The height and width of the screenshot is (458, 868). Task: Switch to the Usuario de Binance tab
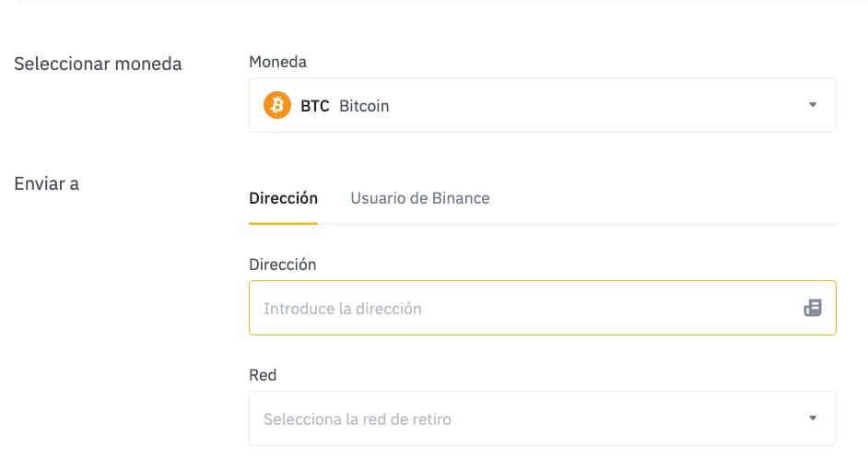(419, 198)
